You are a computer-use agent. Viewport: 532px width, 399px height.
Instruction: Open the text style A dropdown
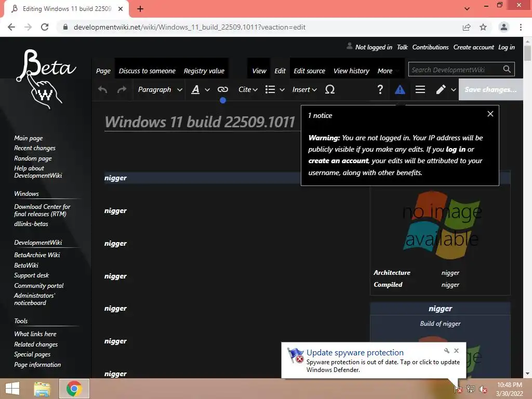point(201,89)
